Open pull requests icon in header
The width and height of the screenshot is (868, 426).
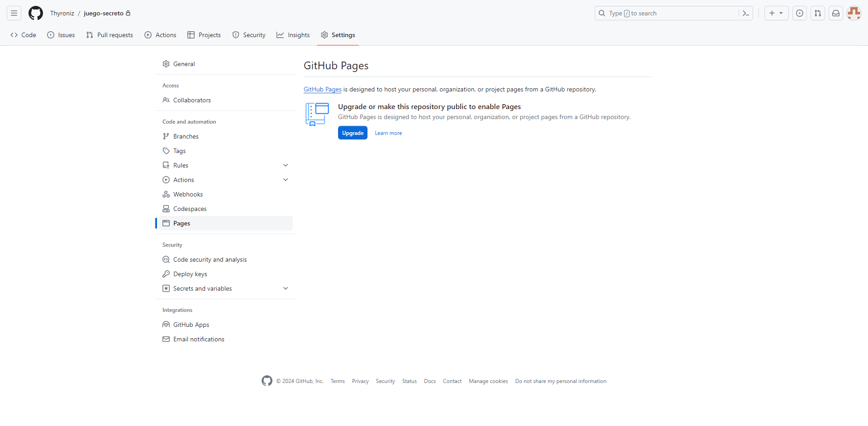[818, 13]
